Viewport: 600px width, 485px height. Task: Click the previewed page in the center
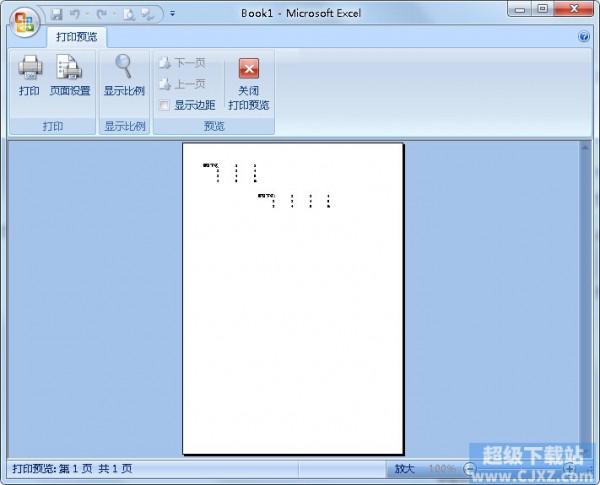pyautogui.click(x=293, y=298)
